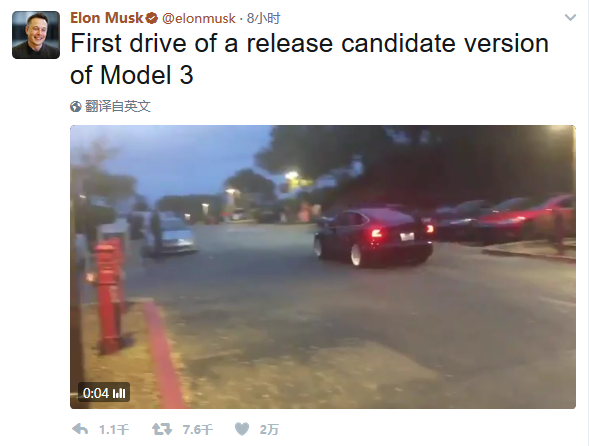Like the tweet with the heart icon
Screen dimensions: 589x446
[x=242, y=429]
